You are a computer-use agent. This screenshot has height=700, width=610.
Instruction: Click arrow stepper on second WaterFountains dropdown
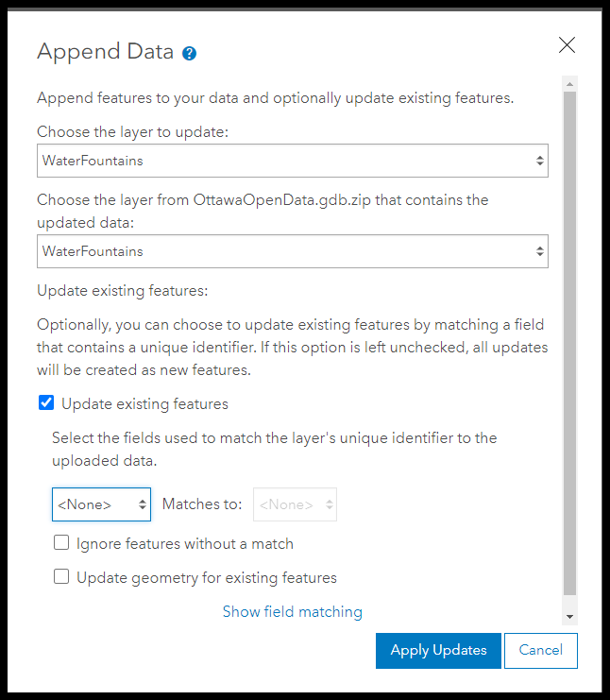tap(540, 251)
